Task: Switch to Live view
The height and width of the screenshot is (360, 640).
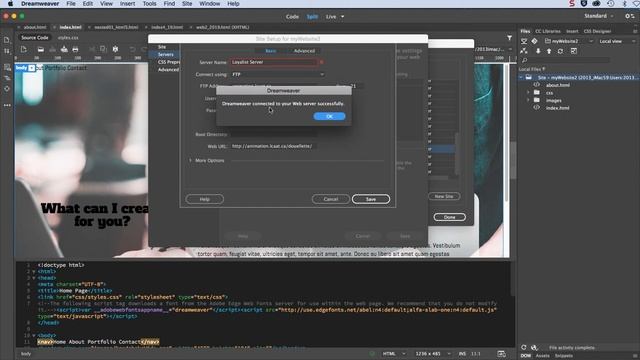Action: pyautogui.click(x=331, y=17)
